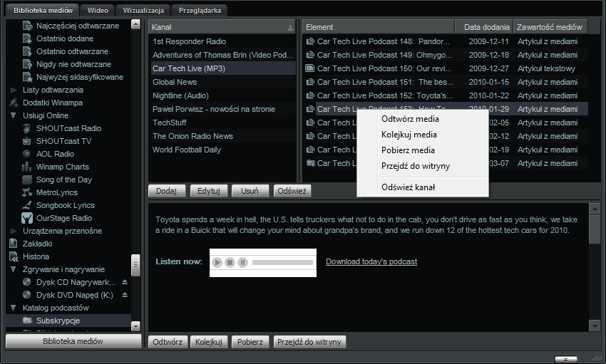Viewport: 606px width, 364px height.
Task: Click the media icon of Podcast 152
Action: (310, 95)
